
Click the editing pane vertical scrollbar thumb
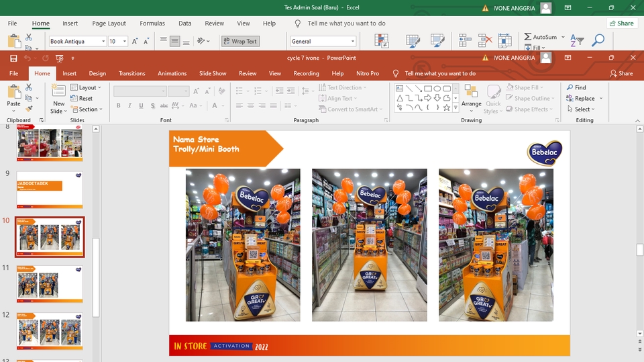639,250
